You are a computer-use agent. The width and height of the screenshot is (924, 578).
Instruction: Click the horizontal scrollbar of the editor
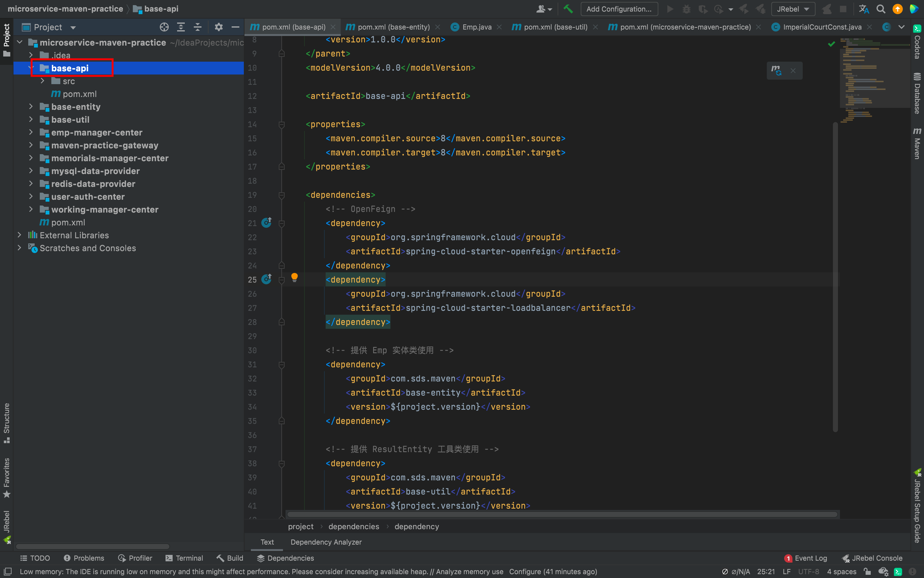point(562,514)
